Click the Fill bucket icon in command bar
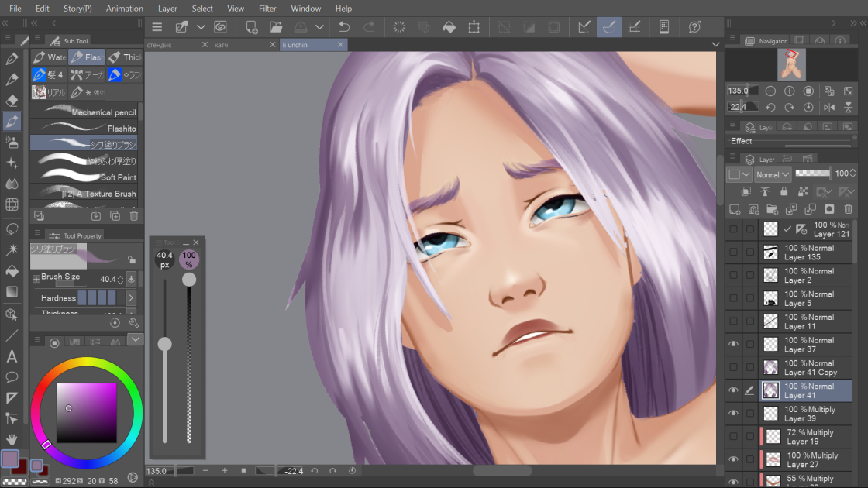This screenshot has height=488, width=868. [x=449, y=27]
